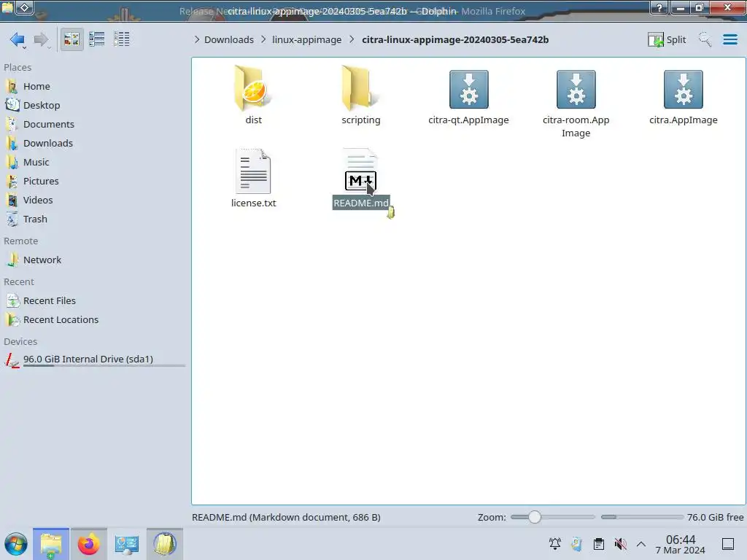Viewport: 747px width, 560px height.
Task: Open the window menu icon in titlebar
Action: 7,7
